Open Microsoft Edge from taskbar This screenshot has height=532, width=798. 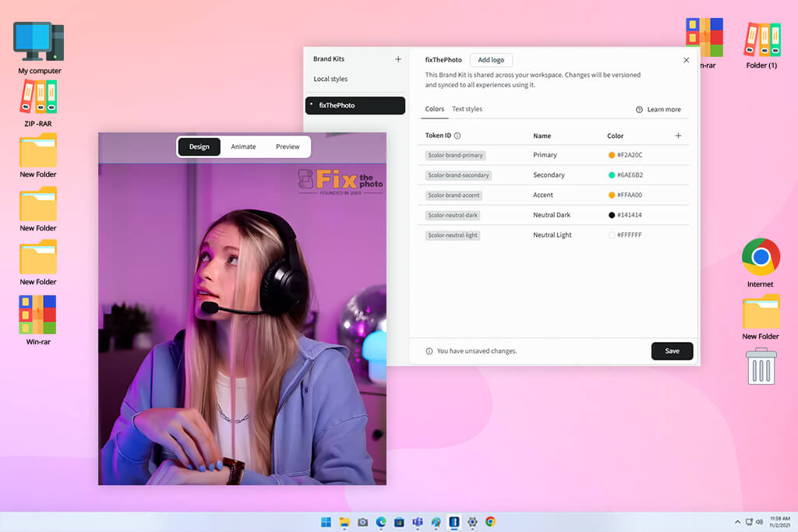[x=381, y=522]
